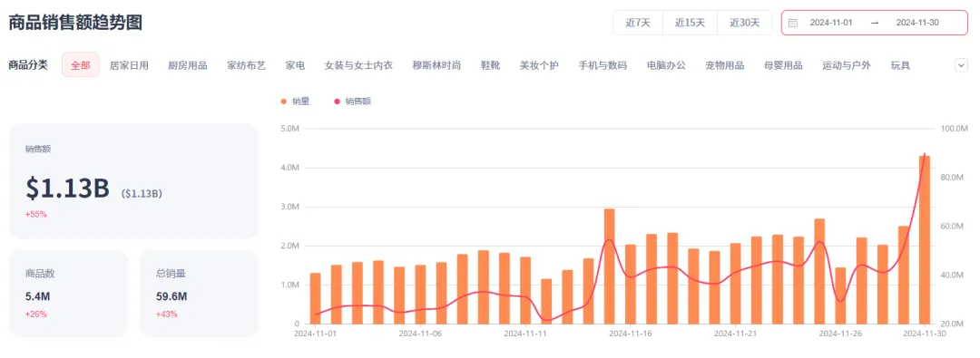Click the 5.0M left axis label

point(289,129)
